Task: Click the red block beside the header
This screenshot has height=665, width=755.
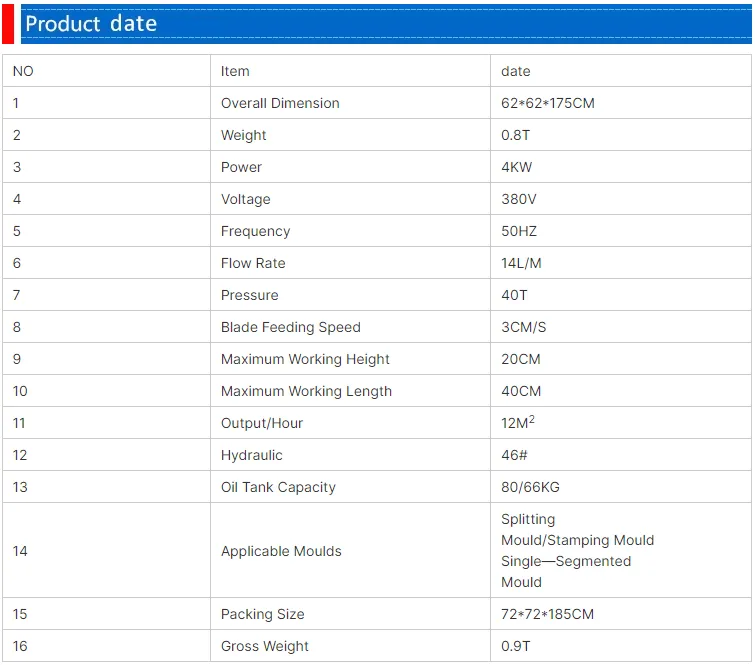Action: [x=8, y=24]
